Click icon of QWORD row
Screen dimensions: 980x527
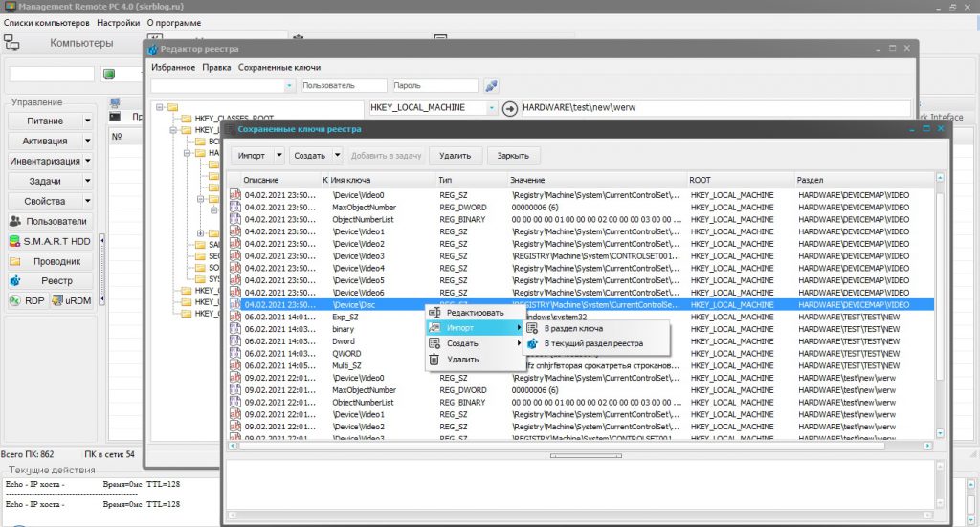pyautogui.click(x=235, y=354)
